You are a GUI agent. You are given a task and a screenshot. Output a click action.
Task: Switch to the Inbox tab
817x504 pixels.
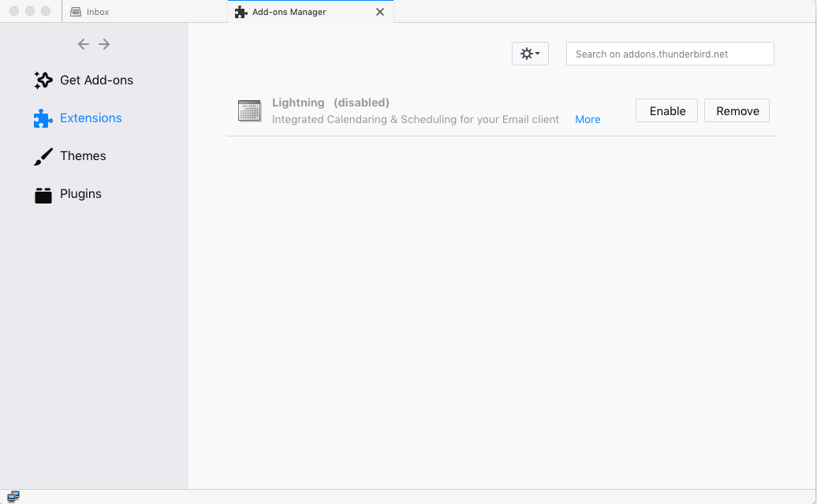point(98,12)
